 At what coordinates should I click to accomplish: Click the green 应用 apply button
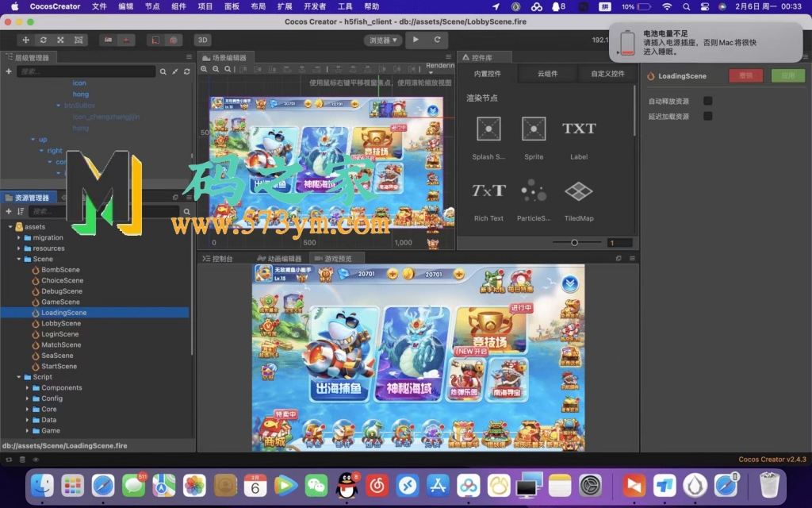pyautogui.click(x=787, y=75)
